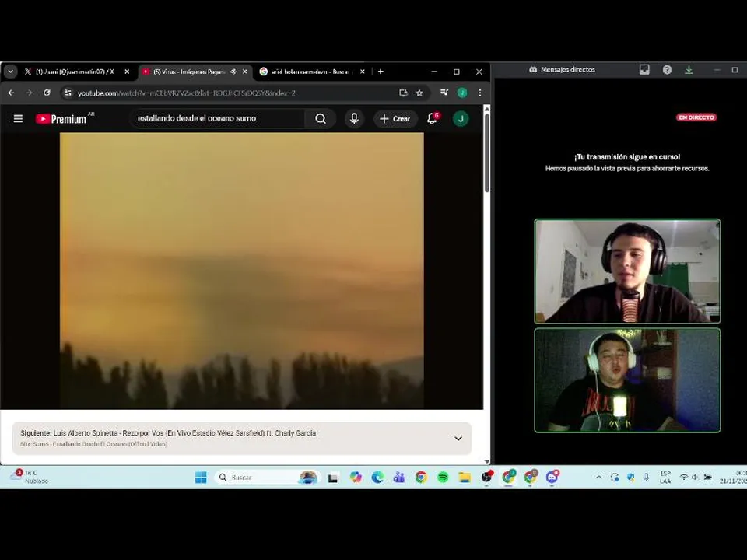This screenshot has width=747, height=560.
Task: Open the Discord inbox icon
Action: pyautogui.click(x=644, y=69)
